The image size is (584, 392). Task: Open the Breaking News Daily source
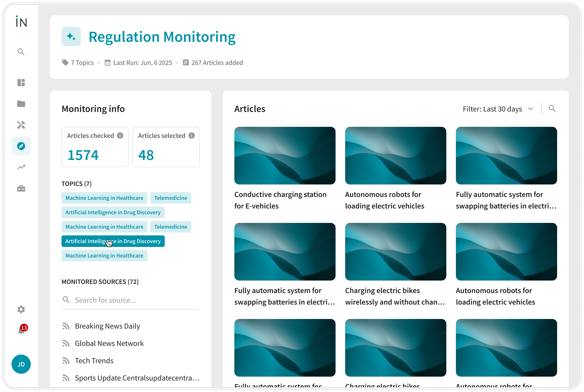(x=107, y=326)
